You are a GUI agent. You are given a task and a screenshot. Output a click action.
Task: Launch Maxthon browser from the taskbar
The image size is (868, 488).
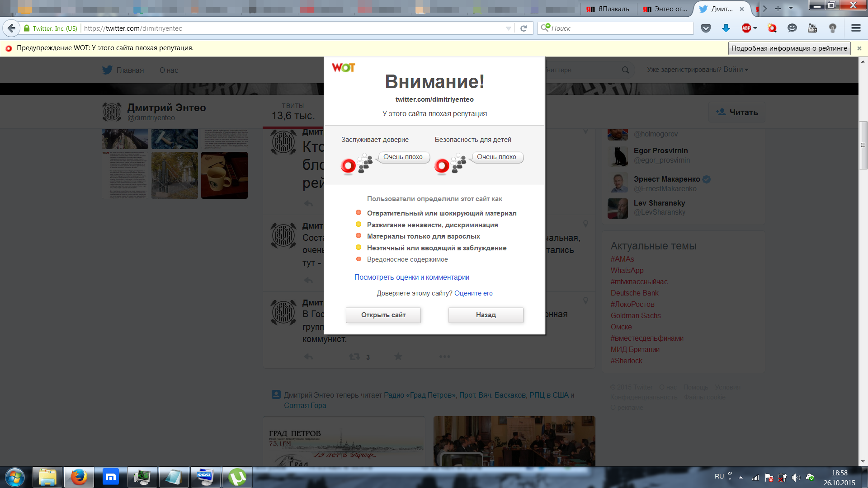[111, 477]
